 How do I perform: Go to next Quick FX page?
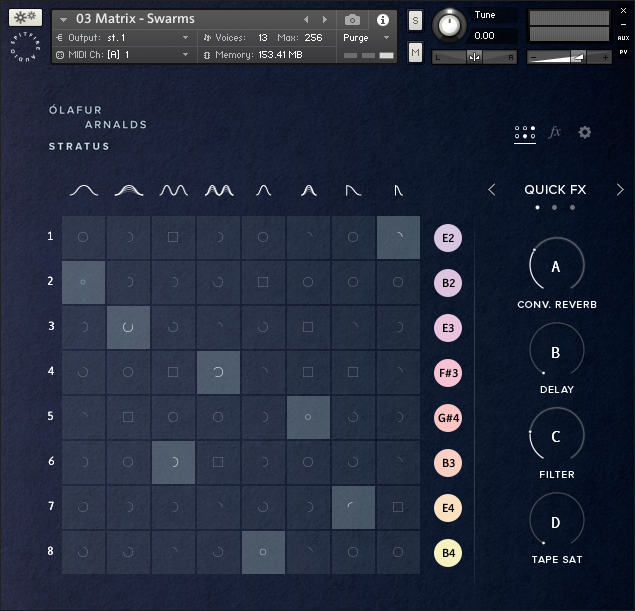[620, 189]
